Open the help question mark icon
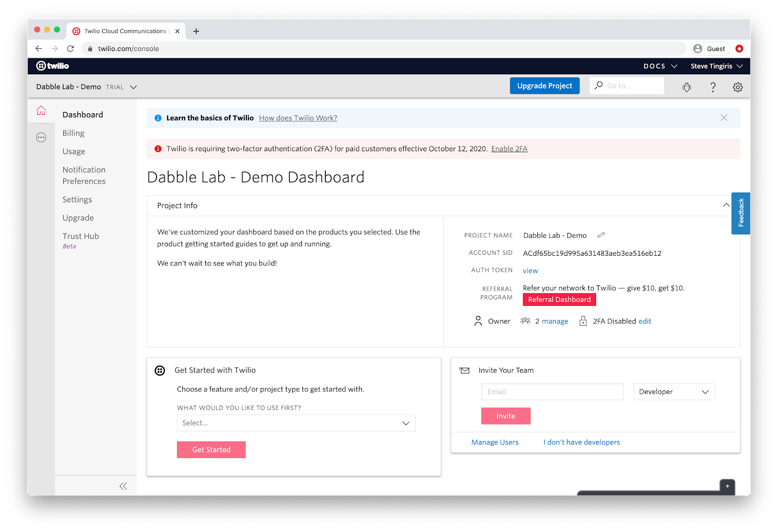 coord(713,87)
